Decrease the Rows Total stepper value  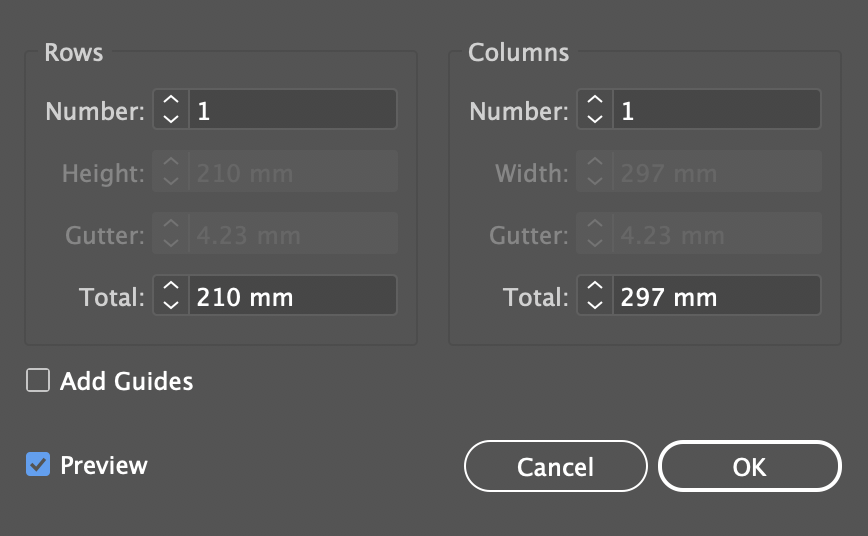171,304
